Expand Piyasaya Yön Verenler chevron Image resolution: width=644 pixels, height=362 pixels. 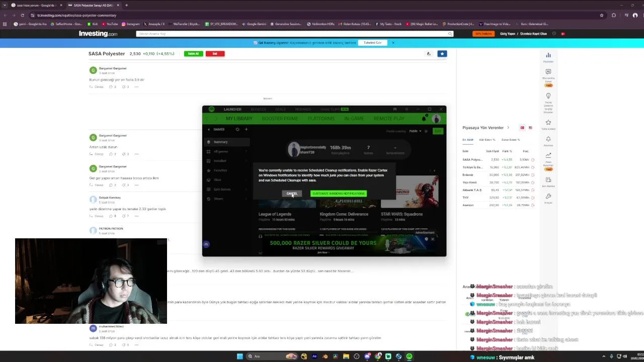508,128
